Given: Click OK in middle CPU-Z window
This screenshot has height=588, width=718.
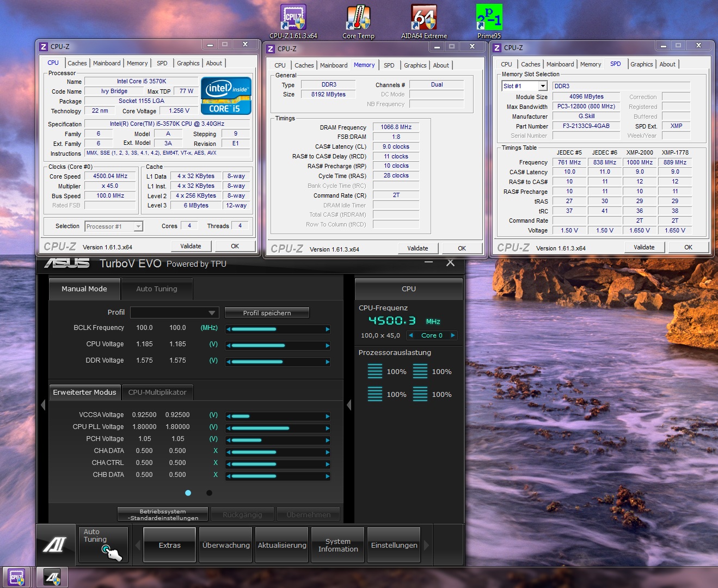Looking at the screenshot, I should click(462, 248).
